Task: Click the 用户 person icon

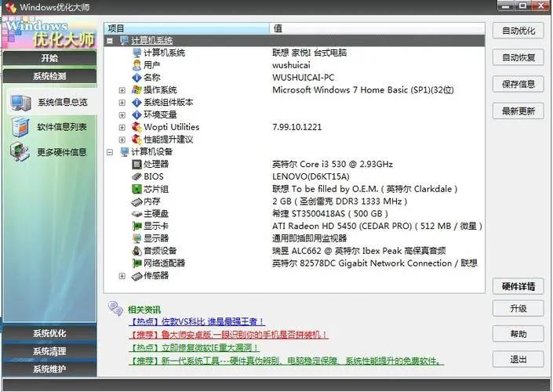Action: (136, 65)
